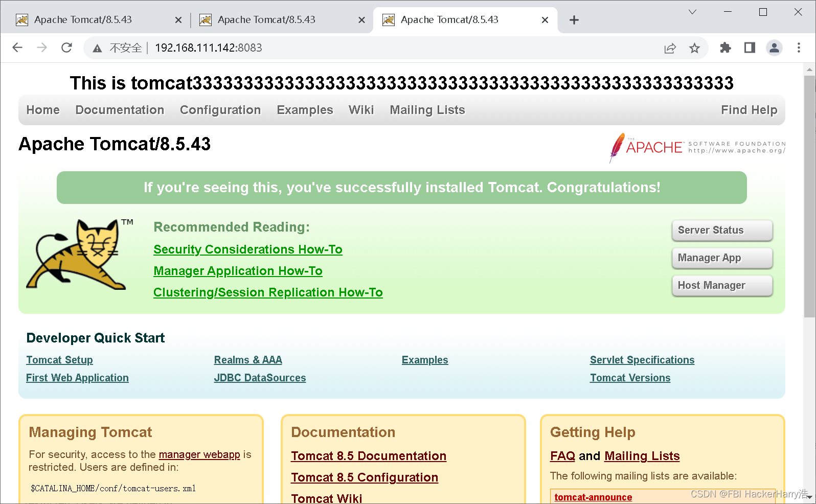The height and width of the screenshot is (504, 816).
Task: Close the first Apache Tomcat tab
Action: pos(178,20)
